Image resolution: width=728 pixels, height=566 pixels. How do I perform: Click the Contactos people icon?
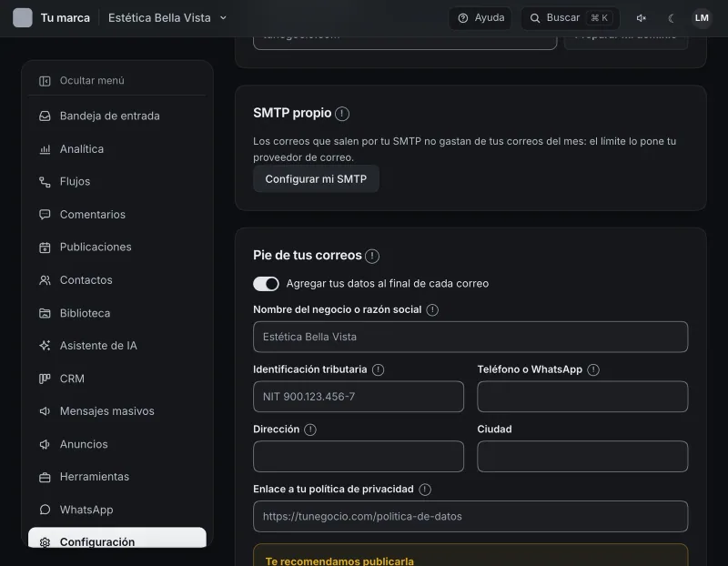(x=45, y=280)
